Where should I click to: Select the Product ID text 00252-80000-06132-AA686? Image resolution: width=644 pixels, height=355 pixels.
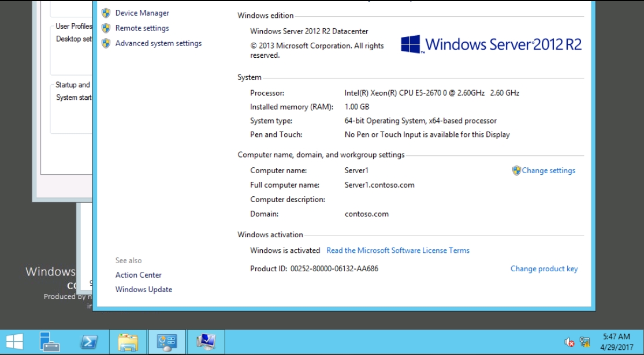[334, 269]
